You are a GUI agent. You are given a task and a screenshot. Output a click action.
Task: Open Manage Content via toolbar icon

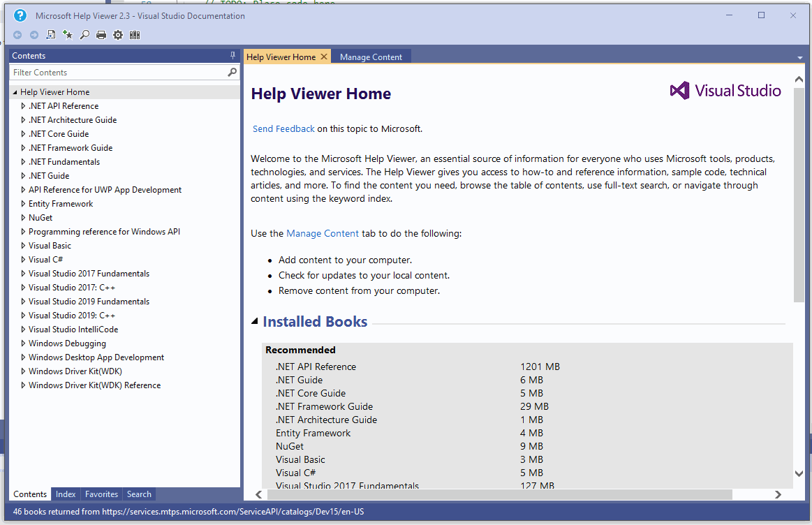pyautogui.click(x=134, y=34)
